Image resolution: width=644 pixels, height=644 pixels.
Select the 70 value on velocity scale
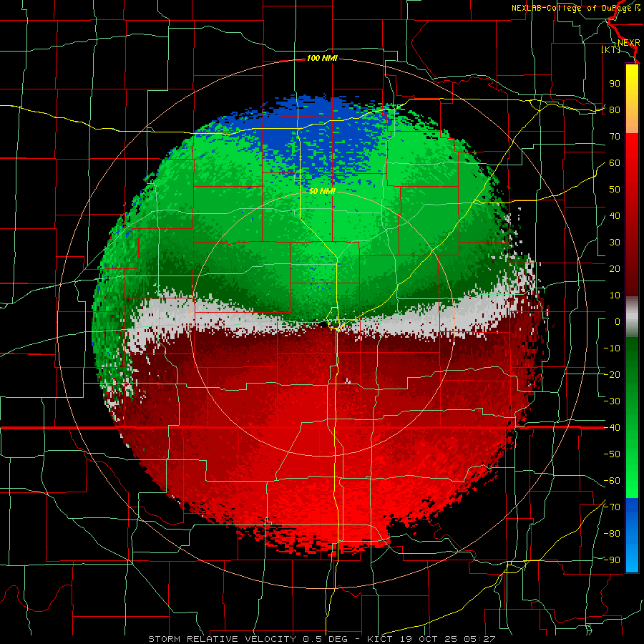pyautogui.click(x=615, y=137)
